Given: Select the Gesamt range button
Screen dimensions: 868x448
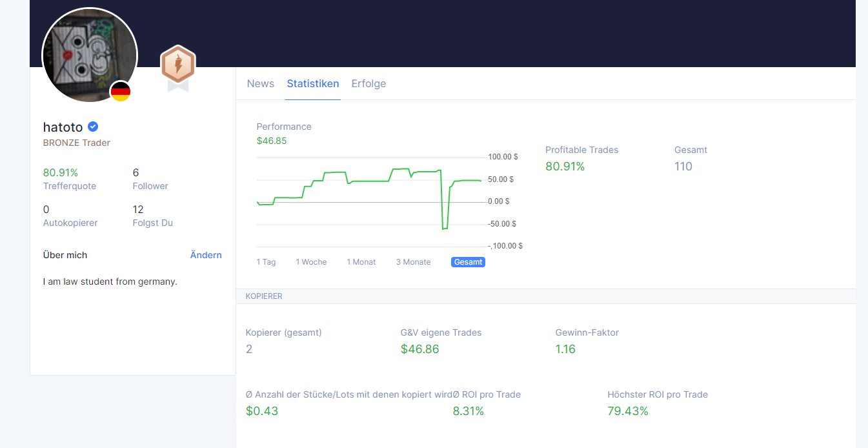Looking at the screenshot, I should point(468,262).
